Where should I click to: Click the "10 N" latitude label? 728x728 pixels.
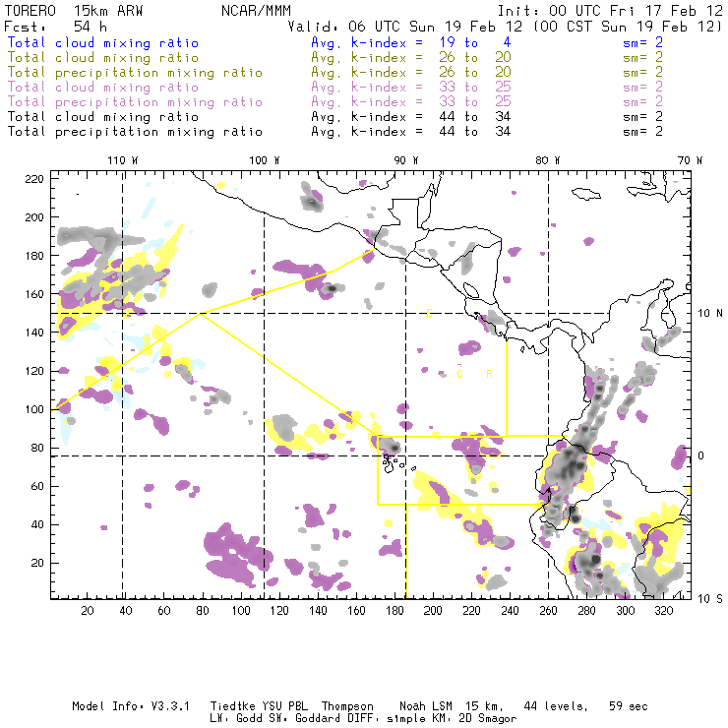(710, 314)
